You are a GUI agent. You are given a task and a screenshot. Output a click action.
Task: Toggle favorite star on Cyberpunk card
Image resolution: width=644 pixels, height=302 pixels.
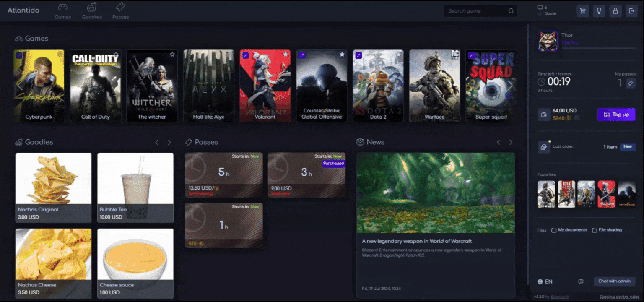click(60, 55)
